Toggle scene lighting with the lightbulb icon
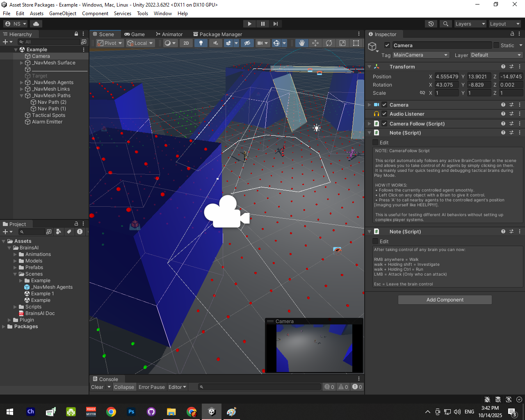525x420 pixels. pos(201,43)
